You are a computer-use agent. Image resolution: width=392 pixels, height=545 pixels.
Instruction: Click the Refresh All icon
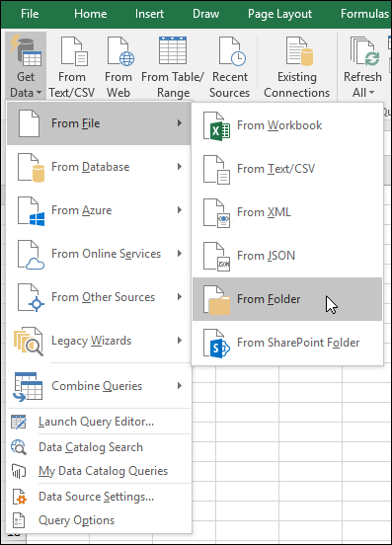coord(364,51)
